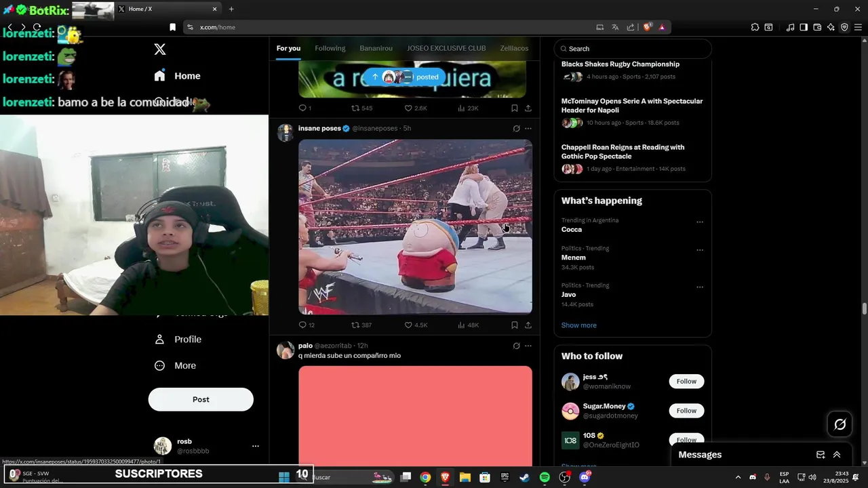Load new posts via the posted pill
Image resolution: width=868 pixels, height=488 pixels.
[x=404, y=77]
